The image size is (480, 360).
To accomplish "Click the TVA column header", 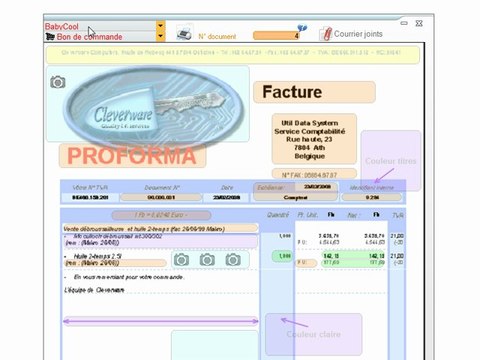I will 398,215.
